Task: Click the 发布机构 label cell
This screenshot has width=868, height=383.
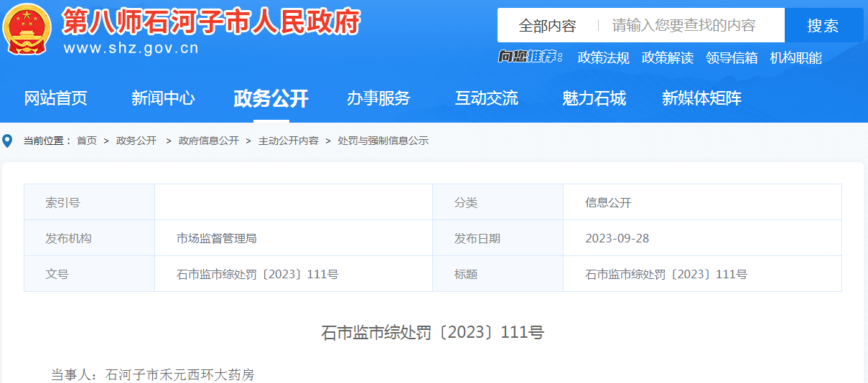Action: [x=90, y=238]
